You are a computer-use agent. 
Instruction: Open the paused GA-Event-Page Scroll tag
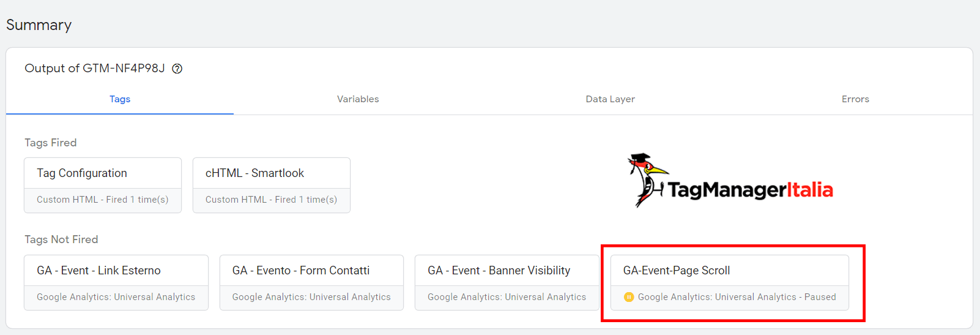pyautogui.click(x=730, y=283)
